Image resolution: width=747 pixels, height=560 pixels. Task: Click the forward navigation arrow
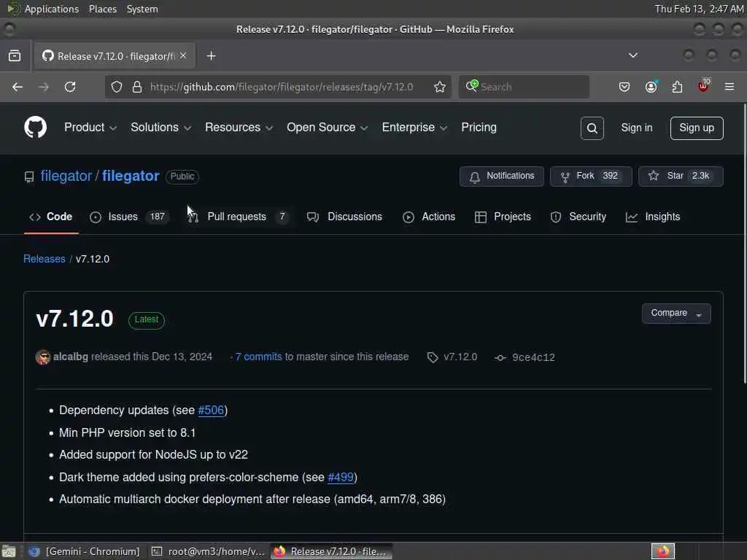[x=43, y=87]
